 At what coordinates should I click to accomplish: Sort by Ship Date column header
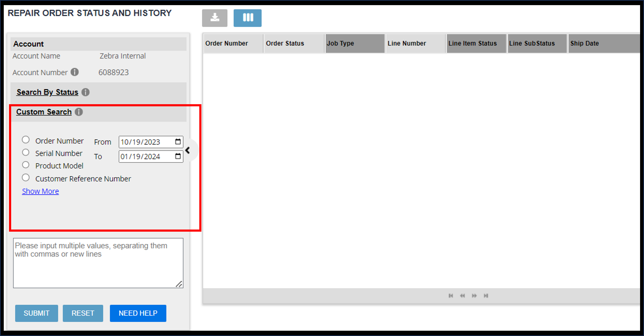(x=604, y=43)
